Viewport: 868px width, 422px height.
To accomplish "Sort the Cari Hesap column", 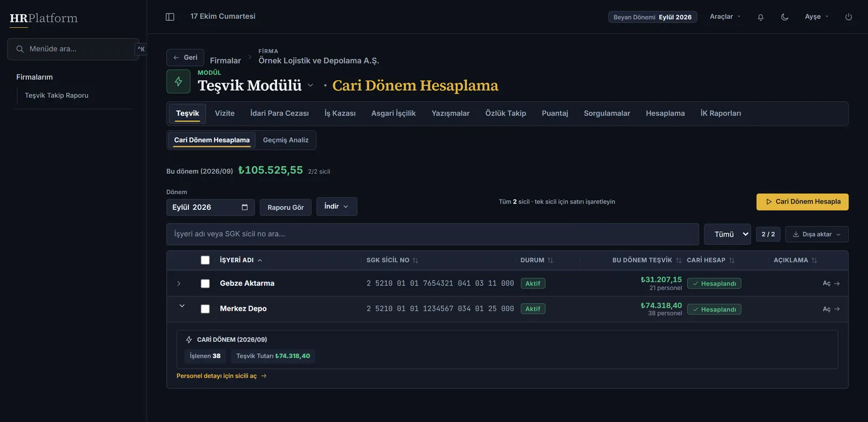I will point(731,260).
